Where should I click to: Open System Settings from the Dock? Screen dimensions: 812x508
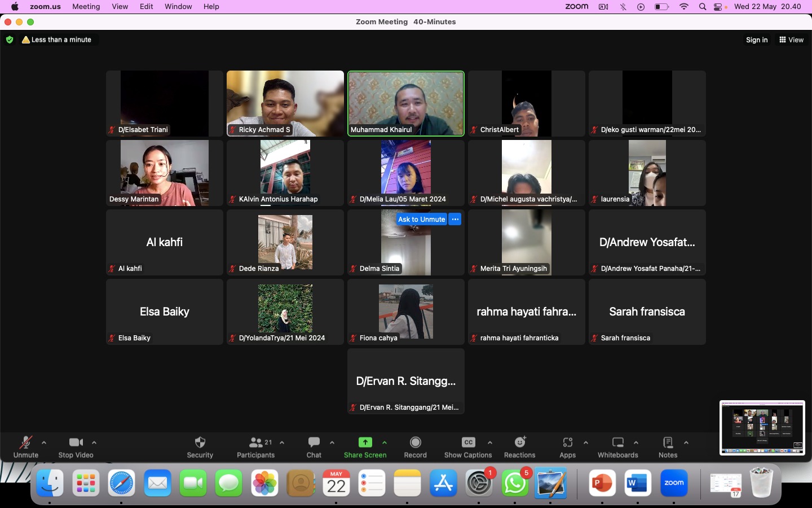click(479, 484)
